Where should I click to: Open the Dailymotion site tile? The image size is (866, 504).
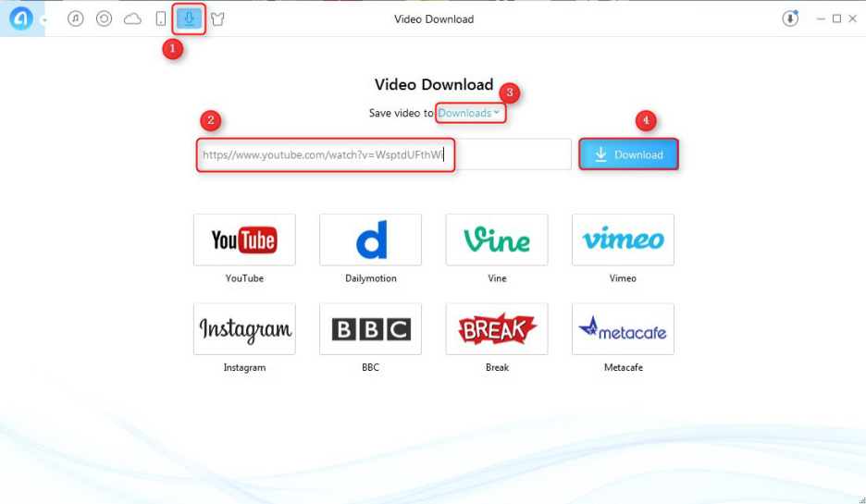click(x=371, y=240)
